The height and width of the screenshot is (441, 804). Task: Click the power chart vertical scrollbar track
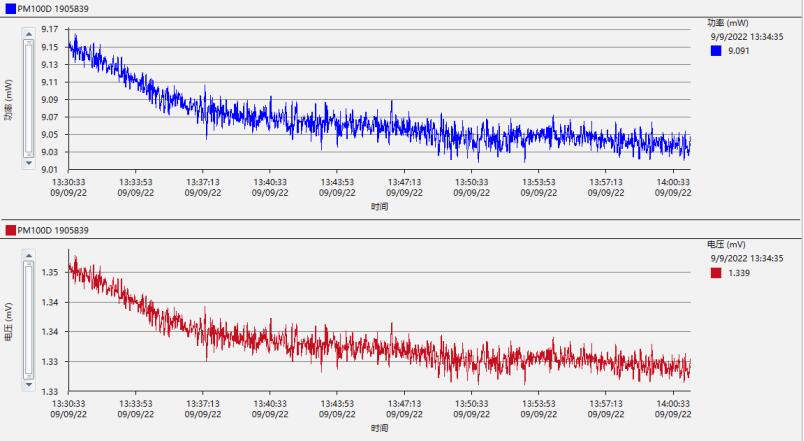(28, 97)
